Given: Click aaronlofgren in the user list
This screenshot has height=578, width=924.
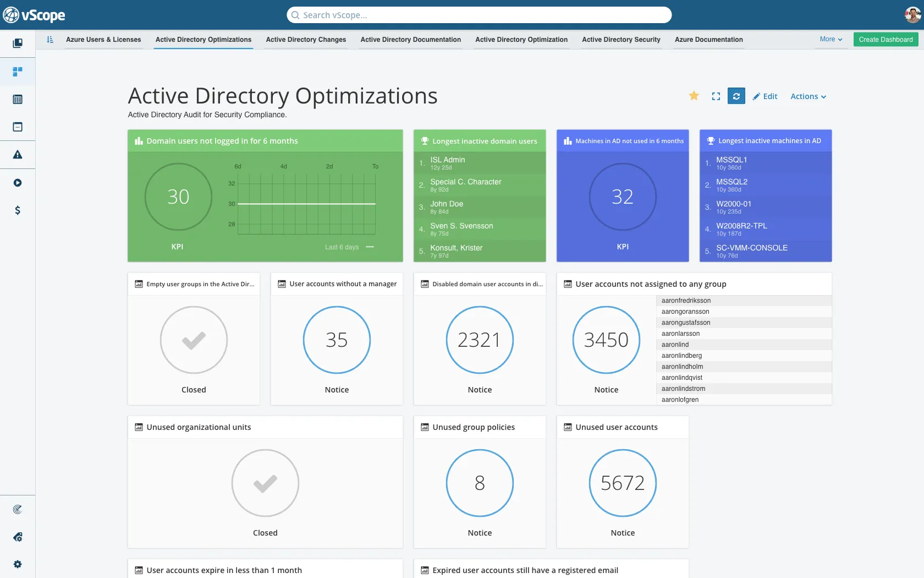Looking at the screenshot, I should (x=744, y=400).
